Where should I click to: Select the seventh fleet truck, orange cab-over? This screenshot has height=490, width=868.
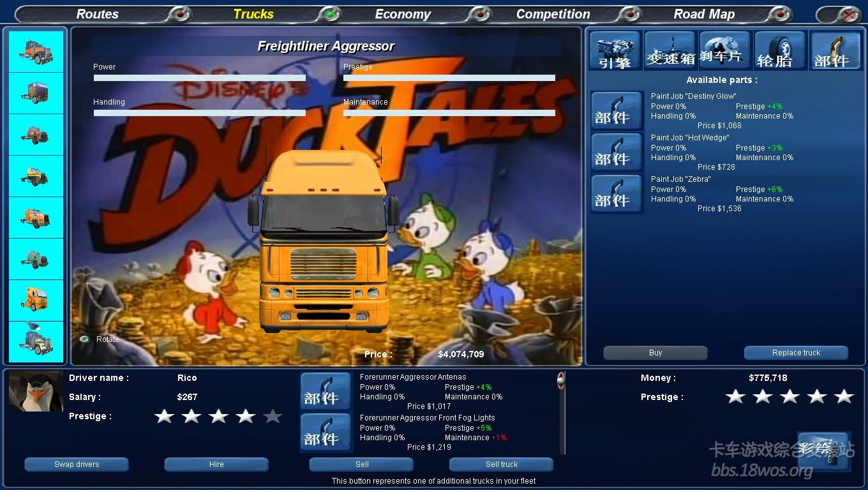click(36, 301)
